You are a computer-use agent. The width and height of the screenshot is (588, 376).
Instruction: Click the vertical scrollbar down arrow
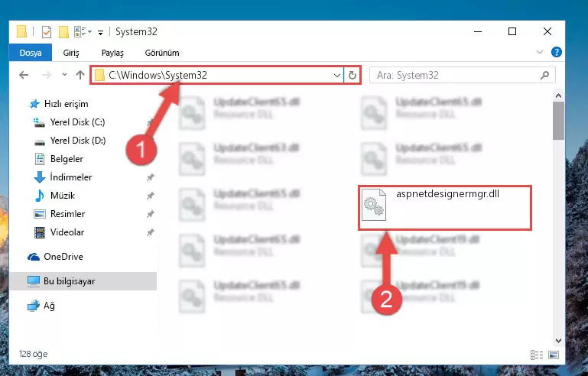click(x=558, y=340)
